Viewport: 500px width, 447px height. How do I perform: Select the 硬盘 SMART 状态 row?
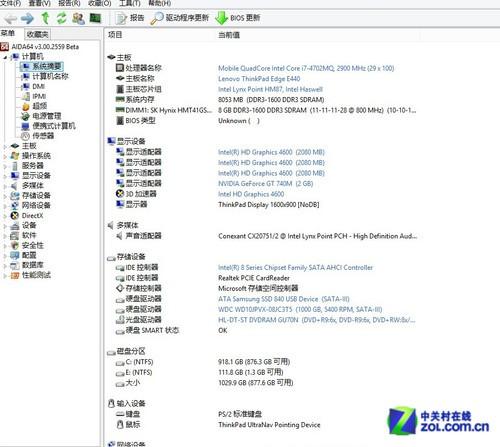[x=171, y=330]
